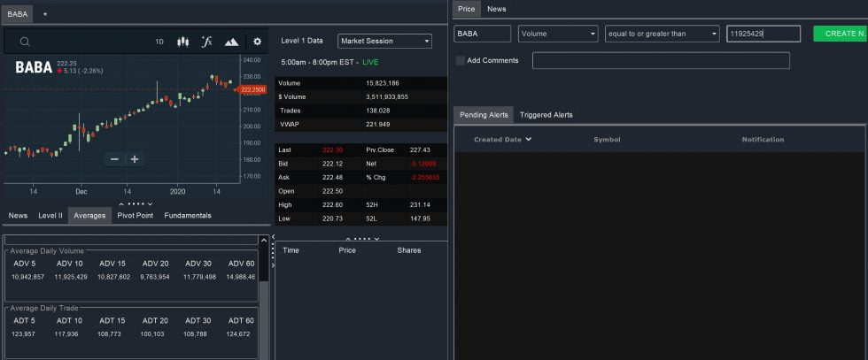Open the candlestick chart type selector
The height and width of the screenshot is (360, 868).
pyautogui.click(x=183, y=42)
